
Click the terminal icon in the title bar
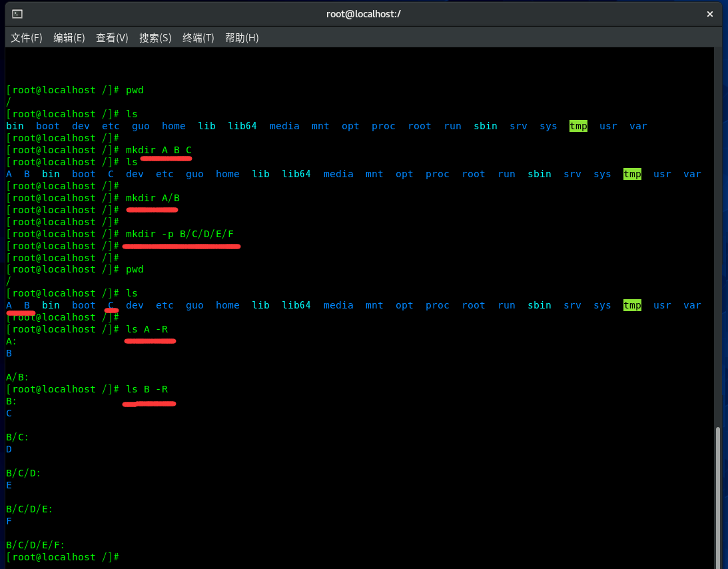coord(17,13)
